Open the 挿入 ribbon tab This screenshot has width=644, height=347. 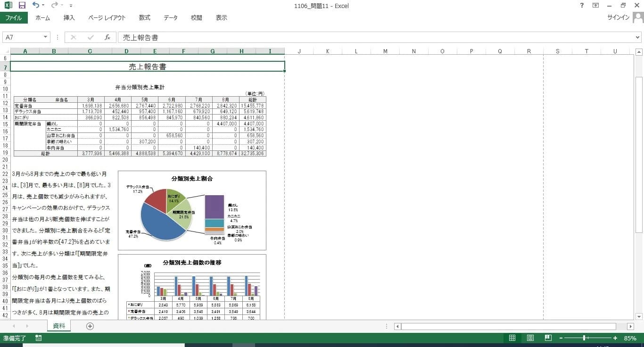69,18
